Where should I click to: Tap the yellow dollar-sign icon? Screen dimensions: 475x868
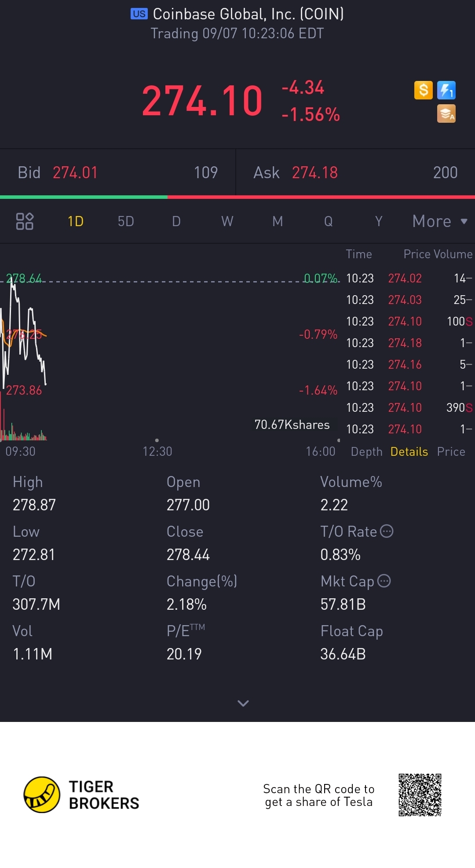[x=424, y=90]
